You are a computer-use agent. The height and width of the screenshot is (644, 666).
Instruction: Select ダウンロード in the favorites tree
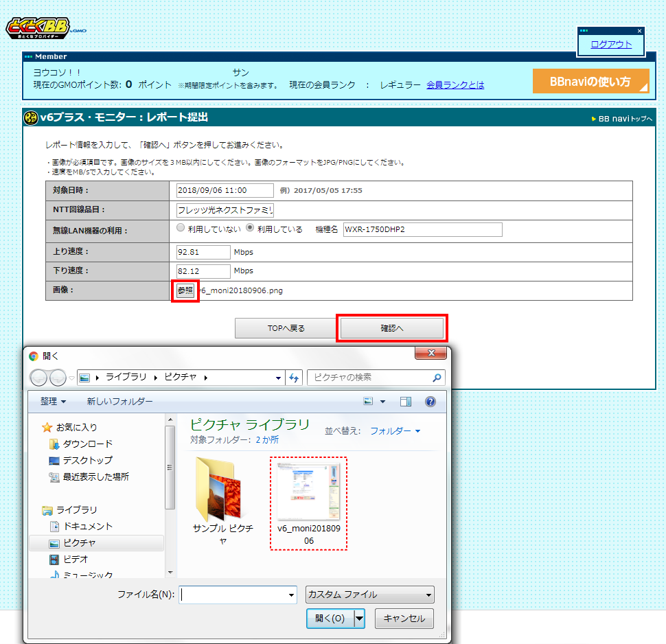(87, 444)
